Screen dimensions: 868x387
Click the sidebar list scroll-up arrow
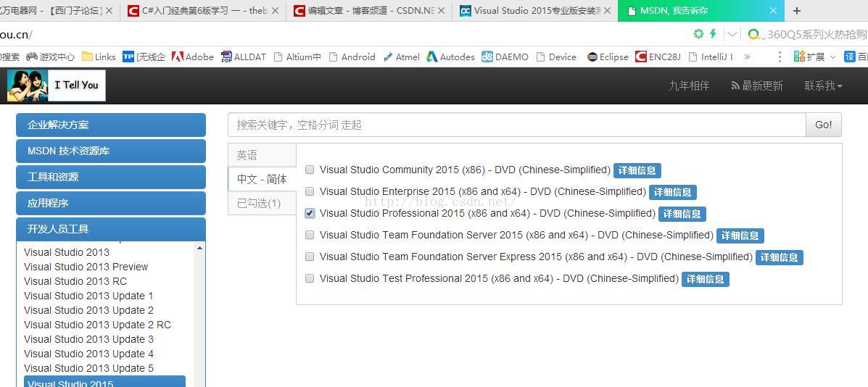[x=199, y=249]
